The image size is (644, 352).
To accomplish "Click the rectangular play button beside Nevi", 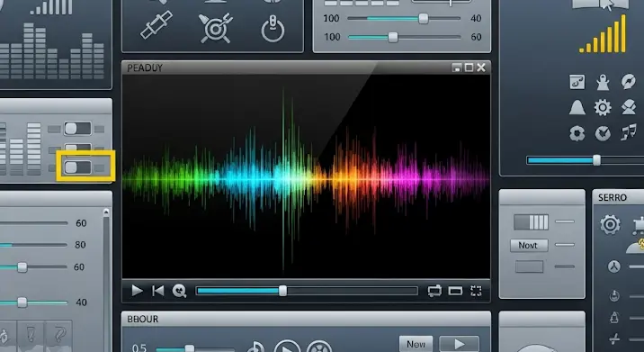I will coord(460,344).
